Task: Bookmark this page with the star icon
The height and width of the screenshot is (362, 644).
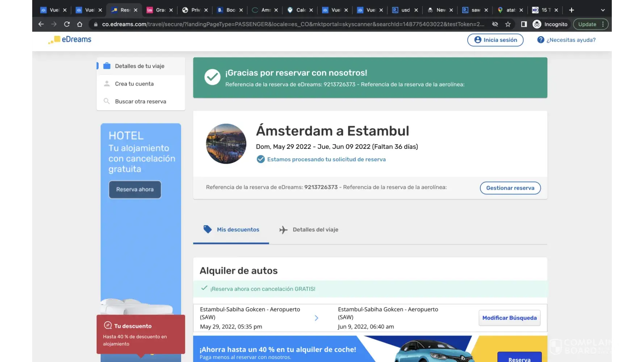Action: pyautogui.click(x=508, y=24)
